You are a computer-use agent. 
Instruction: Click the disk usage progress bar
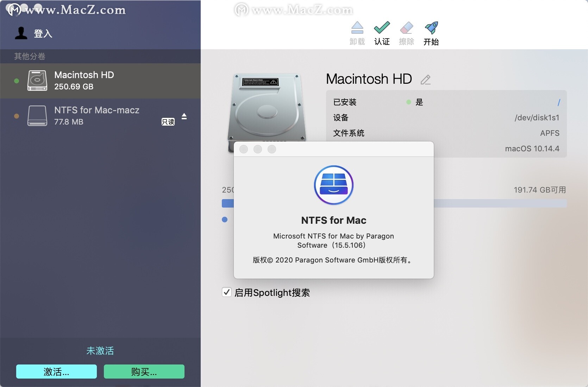coord(394,203)
